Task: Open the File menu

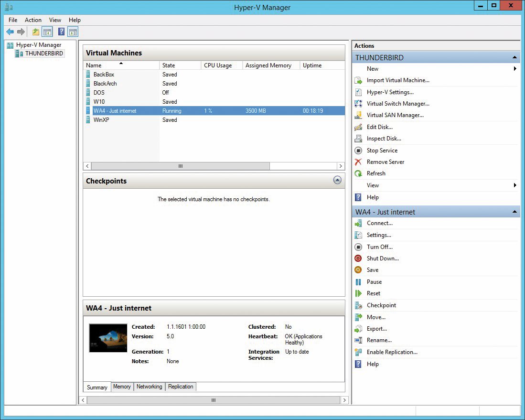Action: click(x=13, y=20)
